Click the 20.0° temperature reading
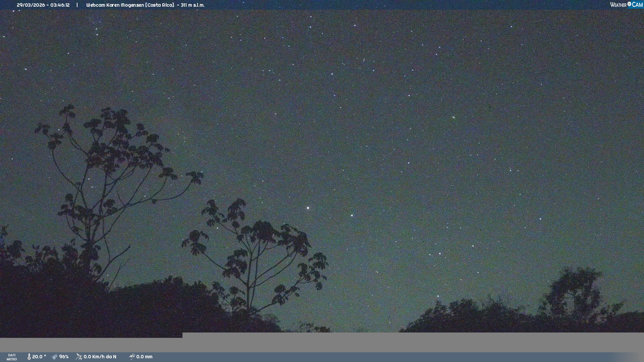Screen dimensions: 644x362 coord(39,357)
